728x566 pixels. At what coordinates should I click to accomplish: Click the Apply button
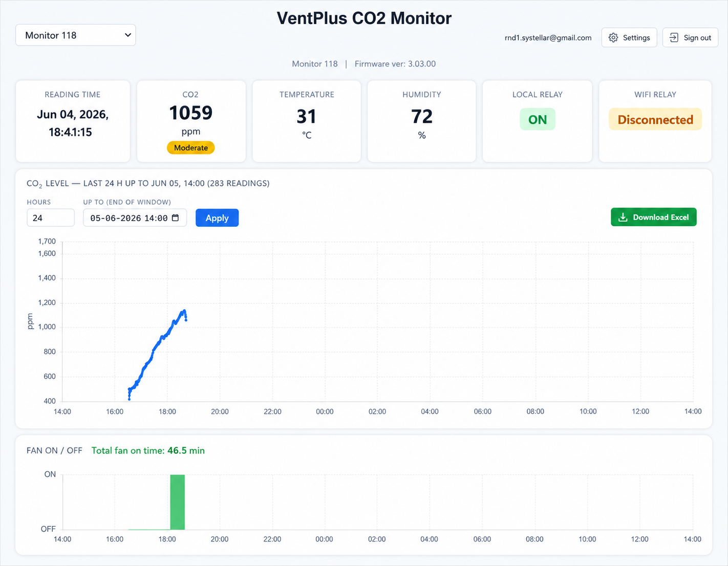(217, 218)
